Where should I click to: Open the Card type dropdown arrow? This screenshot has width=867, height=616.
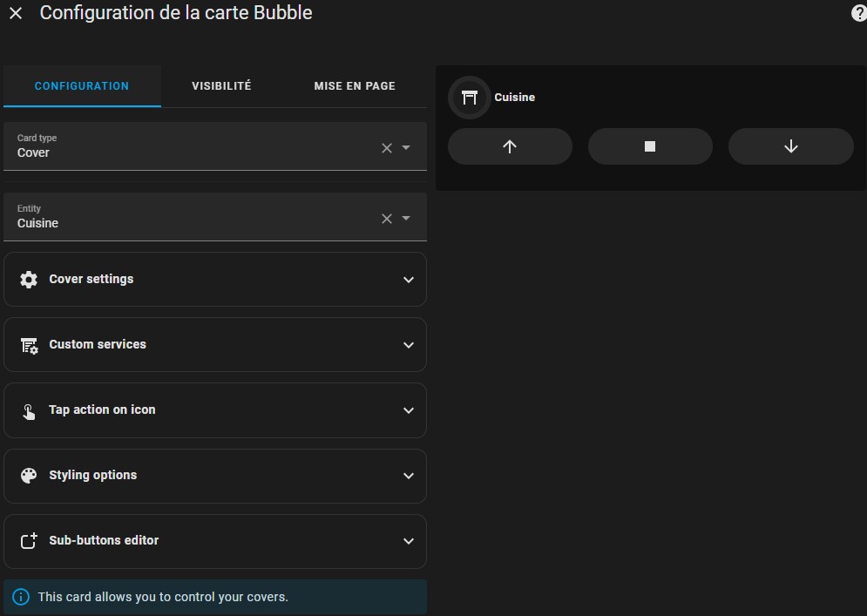point(406,147)
